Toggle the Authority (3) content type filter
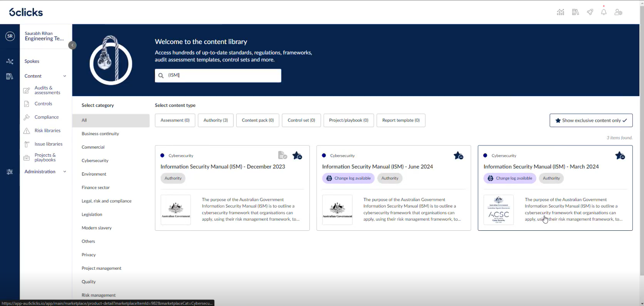 pyautogui.click(x=215, y=120)
